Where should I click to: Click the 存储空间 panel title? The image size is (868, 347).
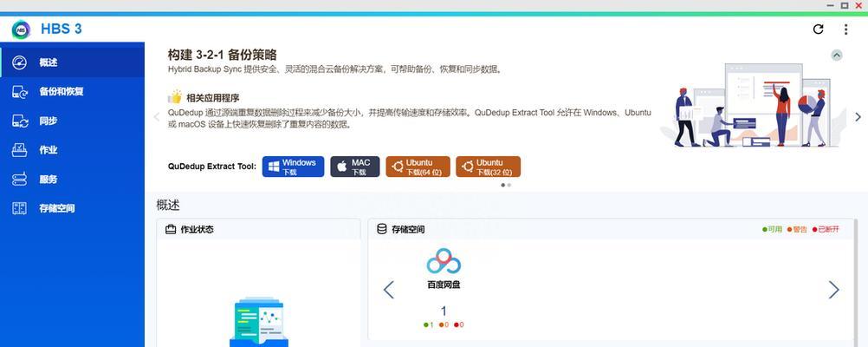408,229
